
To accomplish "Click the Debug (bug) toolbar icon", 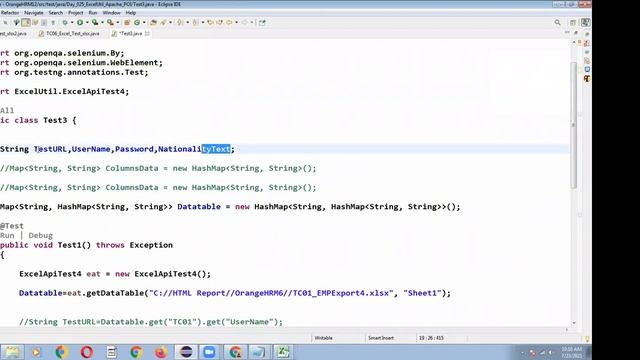I will click(65, 22).
